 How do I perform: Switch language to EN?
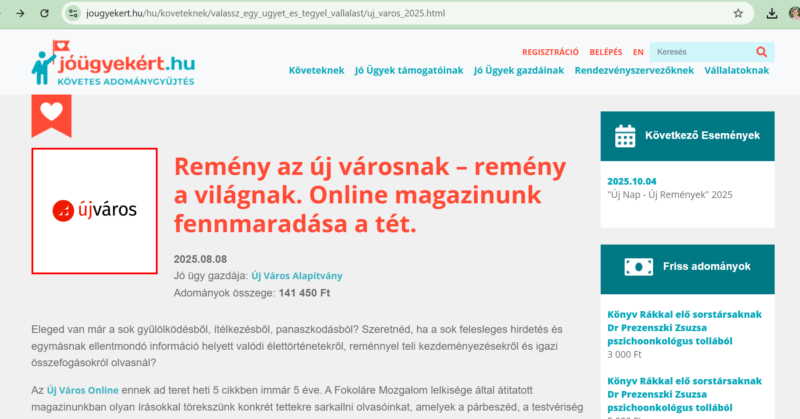coord(638,52)
